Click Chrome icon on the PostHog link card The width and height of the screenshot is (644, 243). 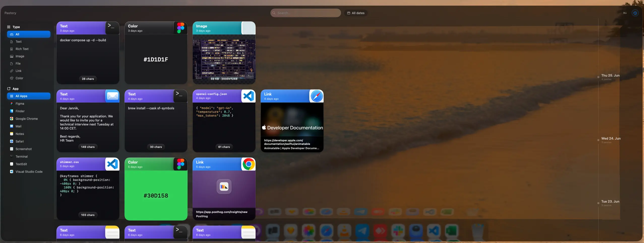(248, 164)
